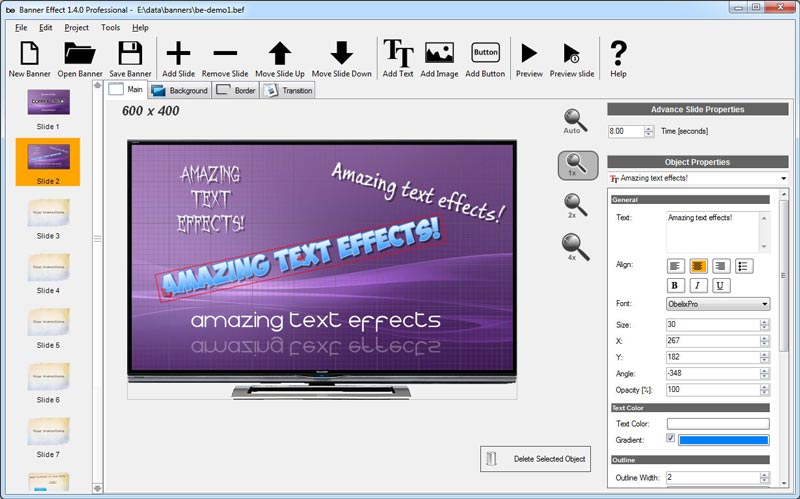The image size is (800, 499).
Task: Increment the Angle stepper
Action: pyautogui.click(x=764, y=371)
